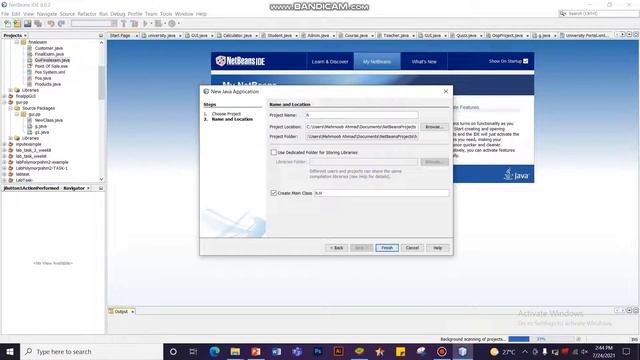Minimize the Projects panel
The height and width of the screenshot is (360, 640).
101,36
